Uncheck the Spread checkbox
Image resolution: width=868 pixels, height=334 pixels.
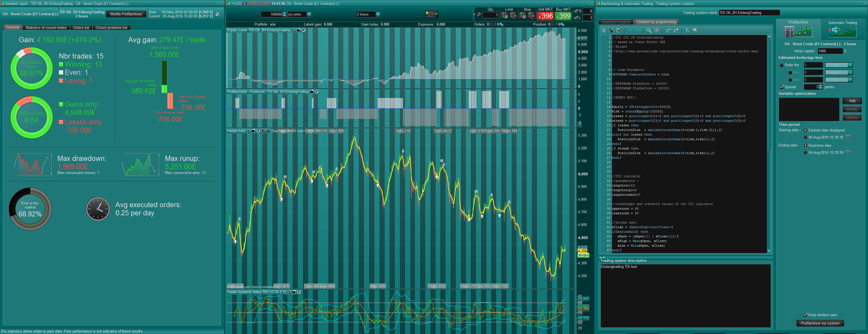[781, 87]
